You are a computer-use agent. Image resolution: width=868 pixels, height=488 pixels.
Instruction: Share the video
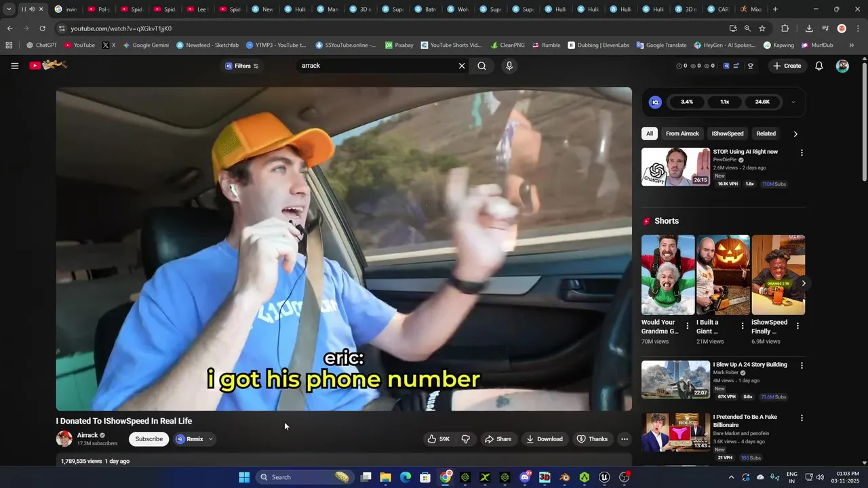[x=498, y=439]
